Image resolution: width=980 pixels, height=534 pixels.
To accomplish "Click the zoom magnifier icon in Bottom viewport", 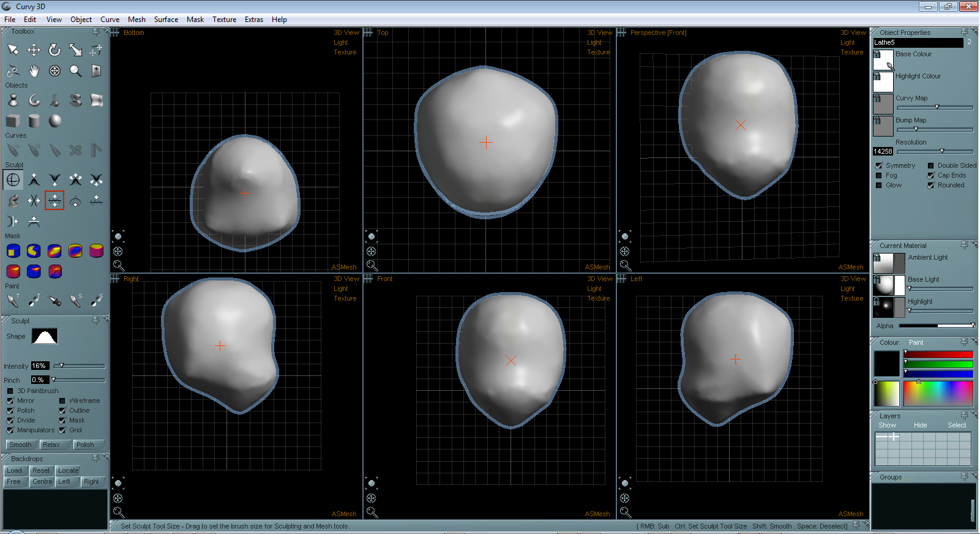I will coord(118,266).
